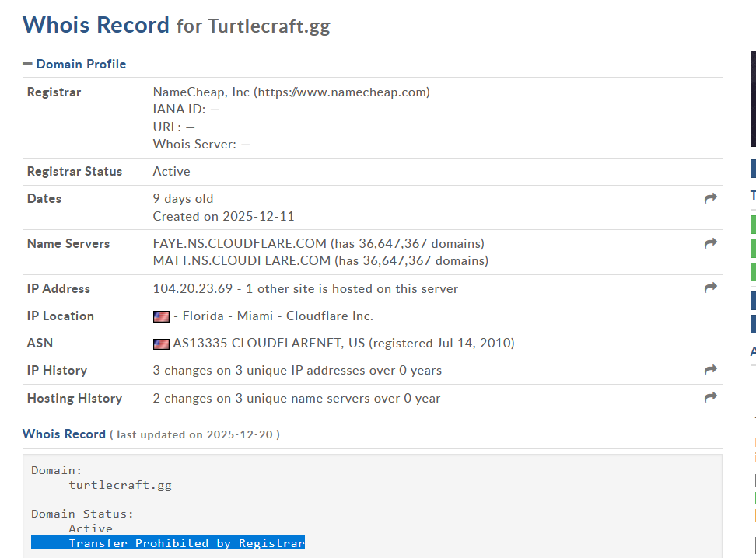The height and width of the screenshot is (558, 756).
Task: Click the 'Dates' row label
Action: click(x=44, y=198)
